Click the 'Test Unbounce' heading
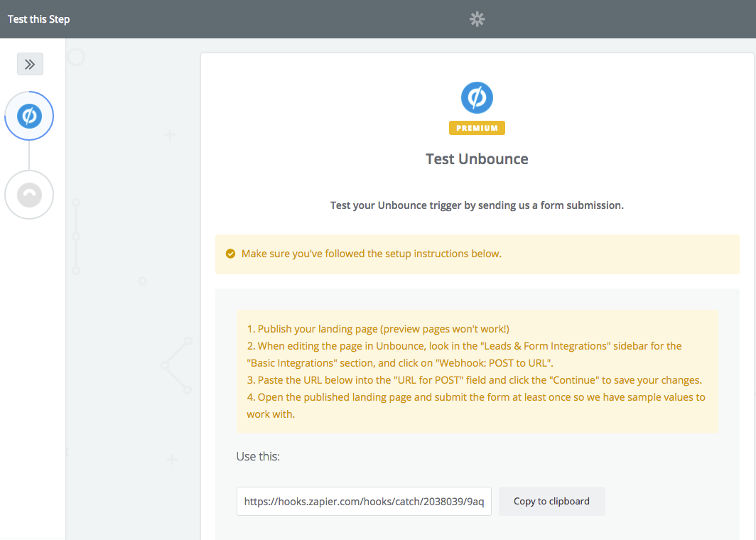The image size is (756, 540). pos(477,159)
